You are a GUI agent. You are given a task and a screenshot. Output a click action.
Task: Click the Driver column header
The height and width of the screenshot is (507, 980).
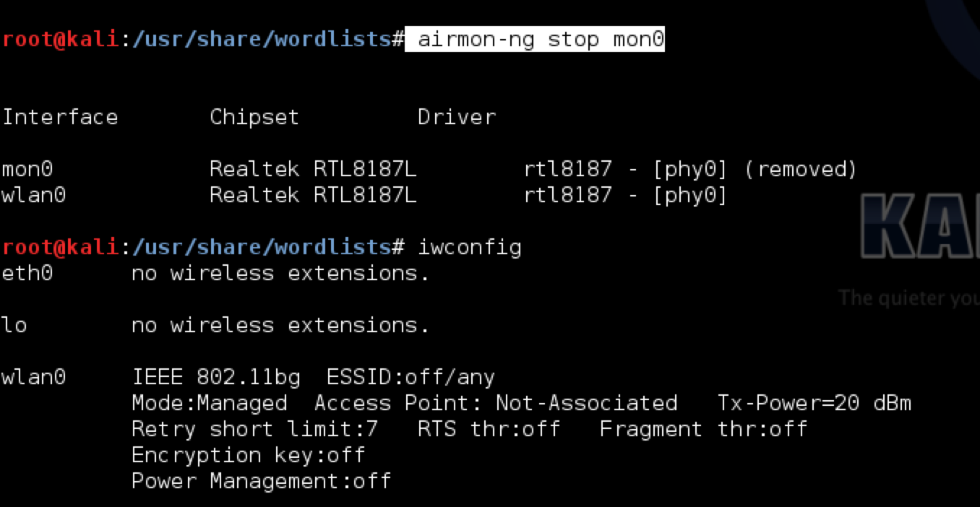457,117
